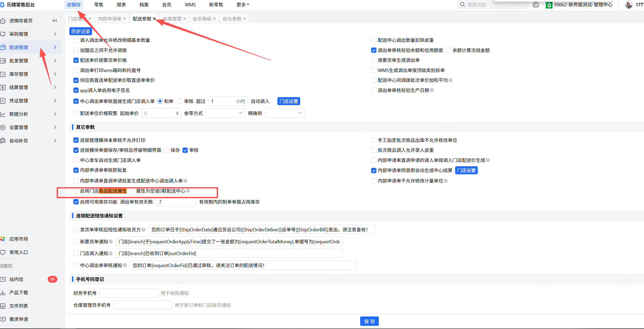Click help icon beside 调出单审核校验生产日期
The image size is (644, 329).
click(x=432, y=90)
